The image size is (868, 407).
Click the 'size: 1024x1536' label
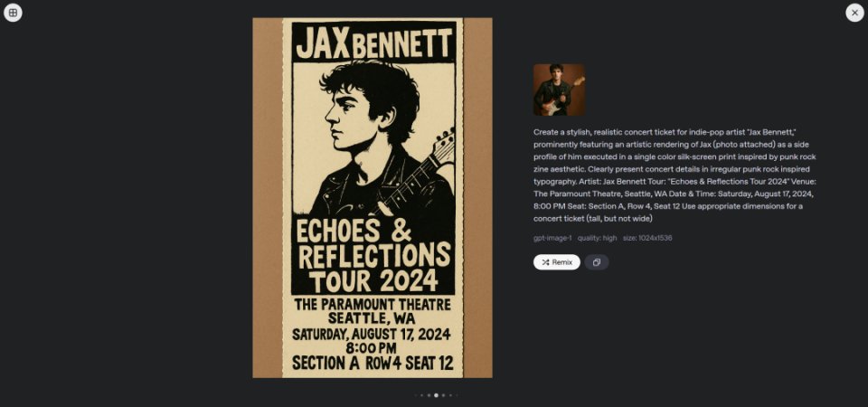(x=647, y=238)
